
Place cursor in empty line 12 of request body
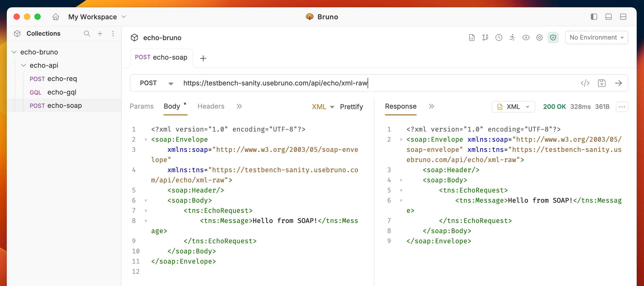[255, 272]
